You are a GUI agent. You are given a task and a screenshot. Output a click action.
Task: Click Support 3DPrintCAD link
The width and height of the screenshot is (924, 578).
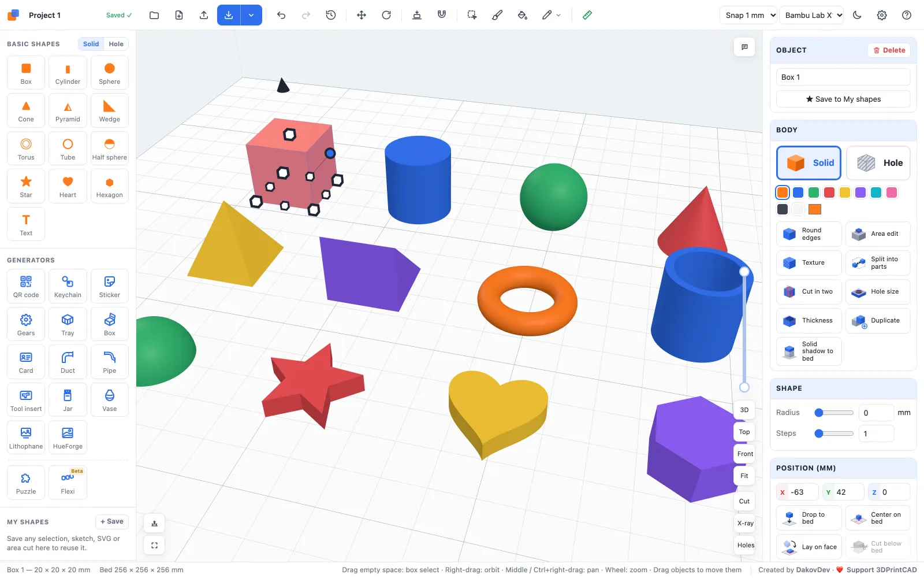click(x=881, y=570)
